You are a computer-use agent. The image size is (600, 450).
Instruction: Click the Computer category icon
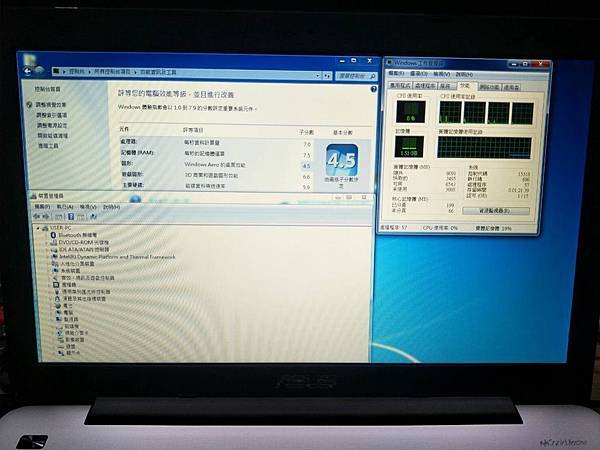(59, 312)
